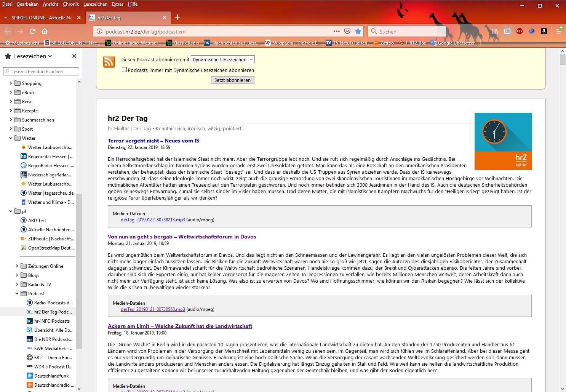Open the Ansicht menu
566x392 pixels.
point(51,4)
